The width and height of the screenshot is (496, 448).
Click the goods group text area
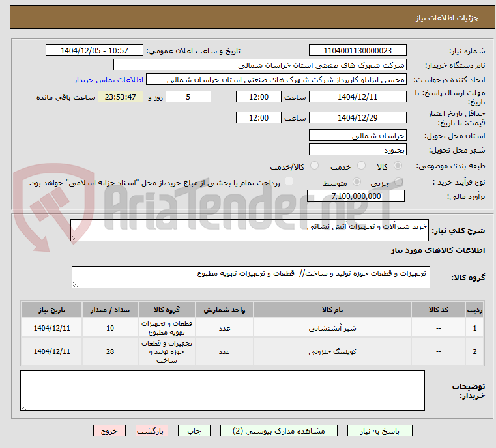click(x=250, y=277)
